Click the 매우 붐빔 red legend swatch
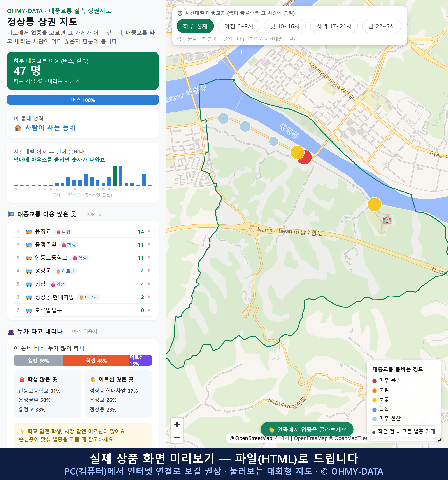Screen dimensions: 448x480 pos(374,381)
